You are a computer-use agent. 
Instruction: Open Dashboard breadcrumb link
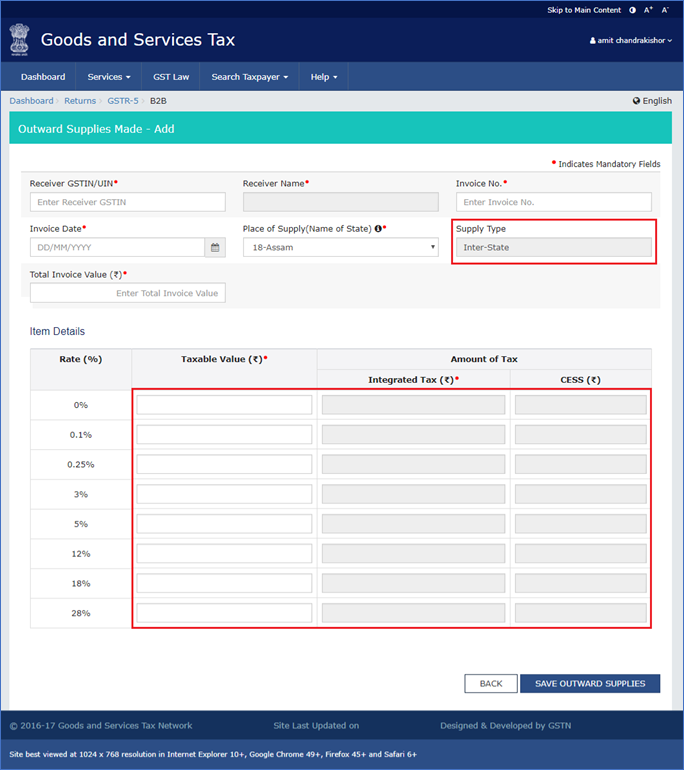(31, 101)
